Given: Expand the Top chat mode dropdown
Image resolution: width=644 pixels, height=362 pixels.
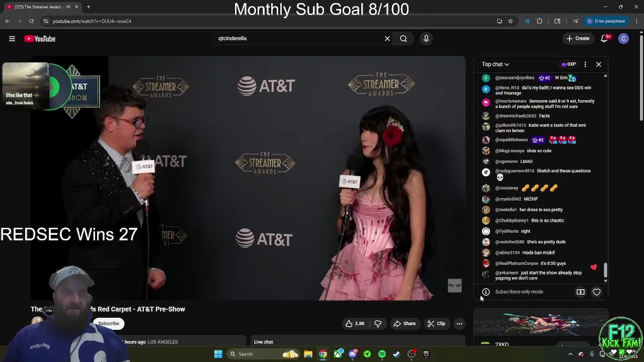Looking at the screenshot, I should (496, 64).
